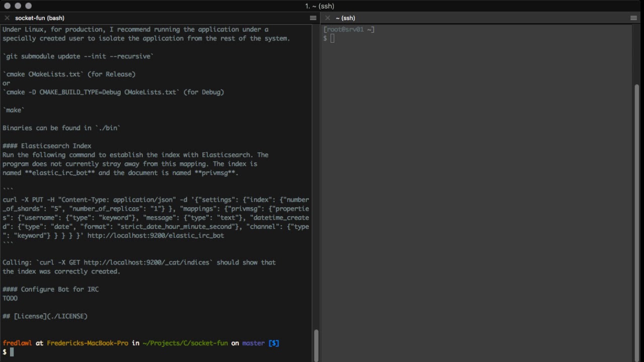Click the minimize window button
The image size is (644, 362).
pyautogui.click(x=18, y=6)
